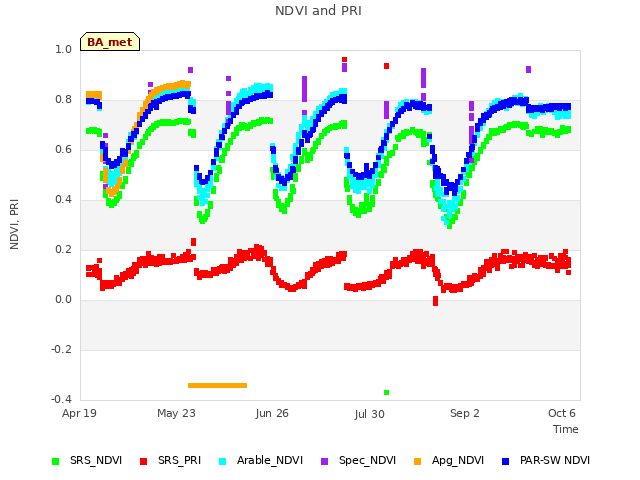Click the BA_met annotation tag
Screen dimensions: 640x480
pos(110,42)
